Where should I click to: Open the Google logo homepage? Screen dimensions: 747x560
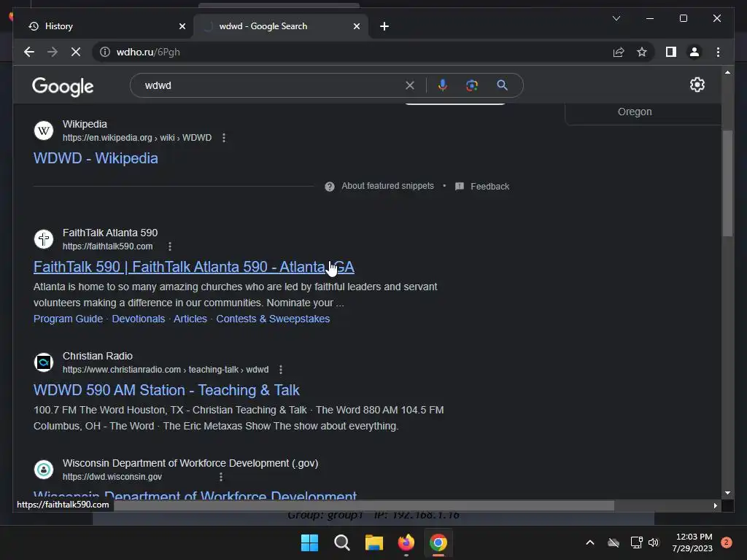click(63, 86)
